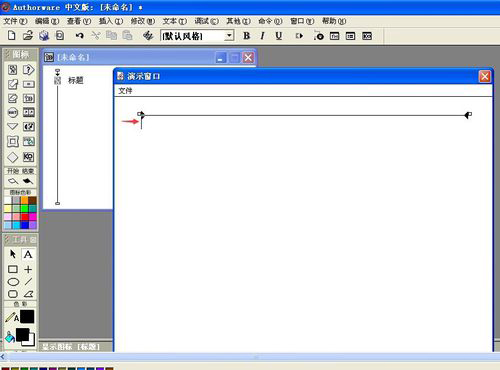Select the diagonal line tool
The image size is (500, 370).
28,282
